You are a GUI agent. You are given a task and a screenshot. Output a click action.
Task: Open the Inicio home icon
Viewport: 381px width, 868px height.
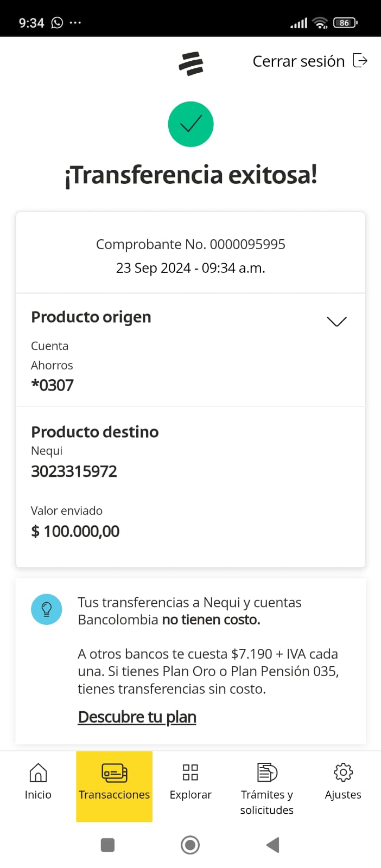pyautogui.click(x=38, y=773)
